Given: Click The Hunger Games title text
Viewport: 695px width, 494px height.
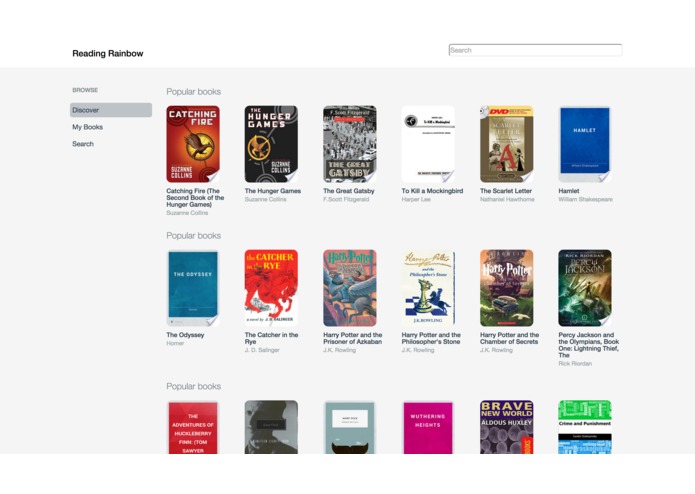Looking at the screenshot, I should [273, 191].
